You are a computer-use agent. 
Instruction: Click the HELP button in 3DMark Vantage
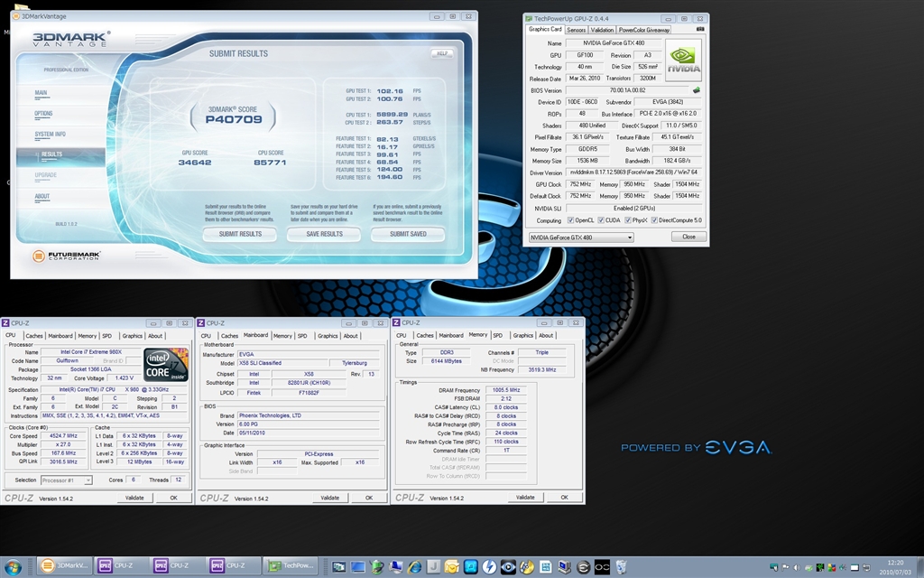tap(441, 53)
